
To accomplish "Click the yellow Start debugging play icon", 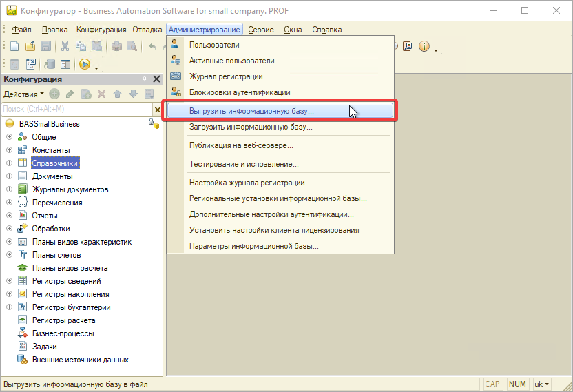I will tap(85, 64).
